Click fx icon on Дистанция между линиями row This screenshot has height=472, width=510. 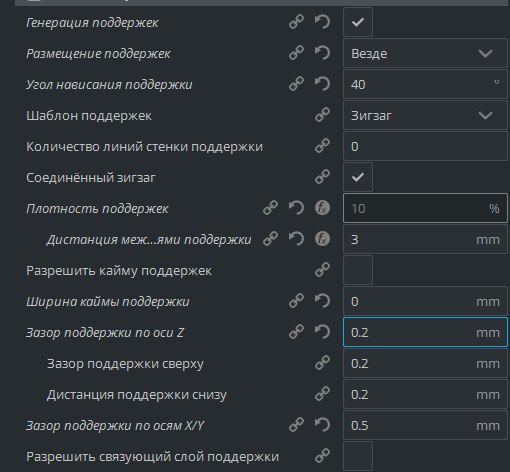[x=322, y=239]
